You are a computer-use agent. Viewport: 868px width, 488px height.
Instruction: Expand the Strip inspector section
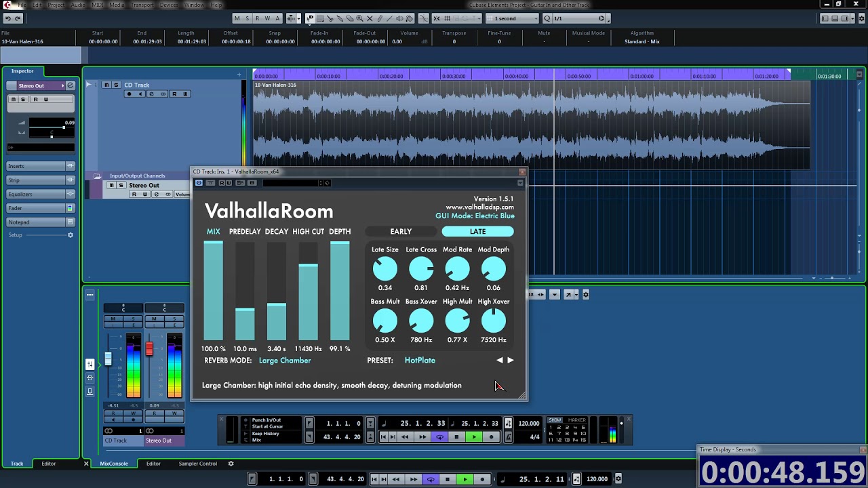[x=41, y=180]
